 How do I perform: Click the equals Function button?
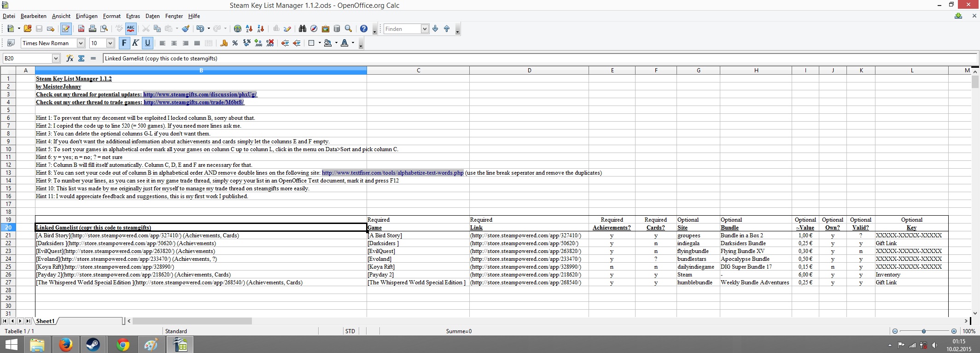coord(93,58)
